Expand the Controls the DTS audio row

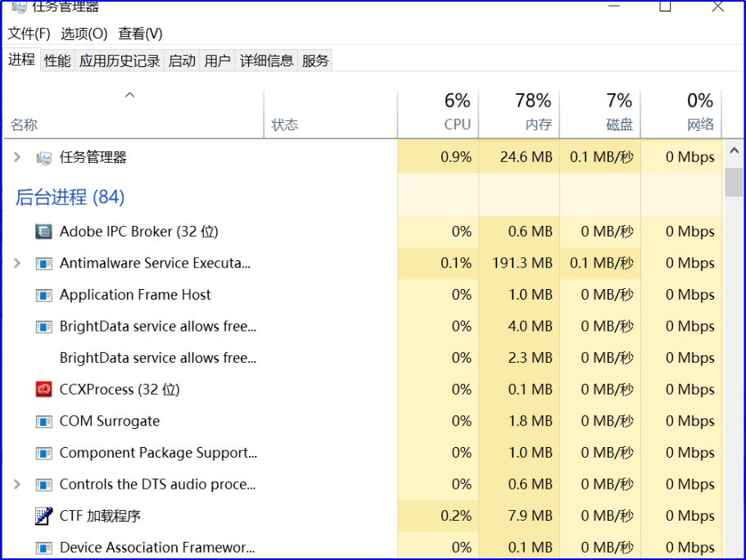click(x=17, y=485)
